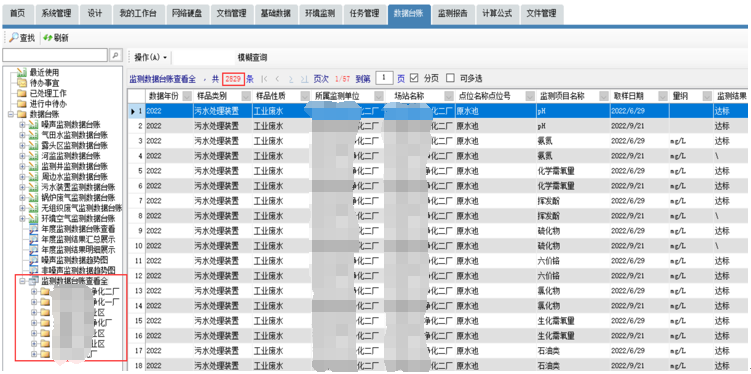Click the 查找 magnifier icon in toolbar
Screen dimensions: 751x374
14,37
